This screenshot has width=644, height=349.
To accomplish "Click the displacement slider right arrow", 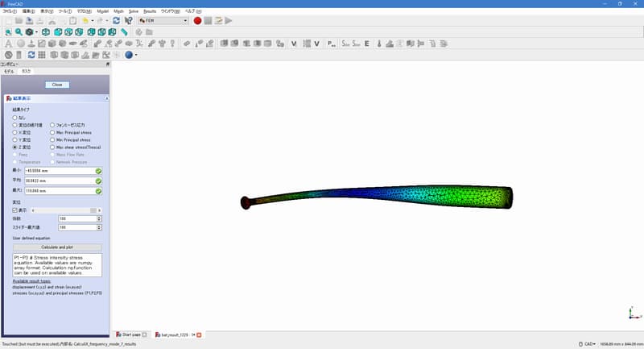I will [x=99, y=210].
